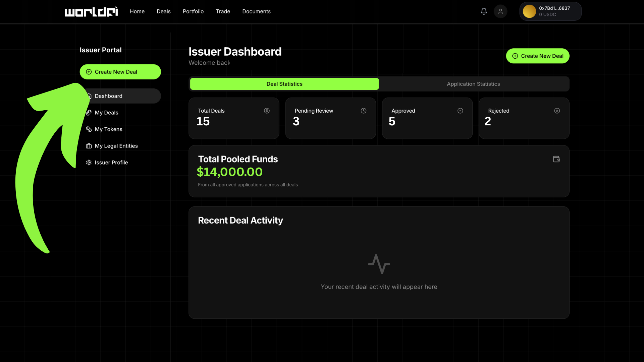
Task: Go to the Trade page
Action: point(223,11)
